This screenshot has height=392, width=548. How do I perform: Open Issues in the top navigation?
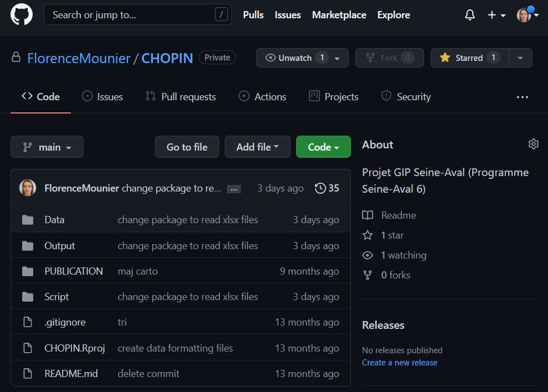pyautogui.click(x=288, y=15)
